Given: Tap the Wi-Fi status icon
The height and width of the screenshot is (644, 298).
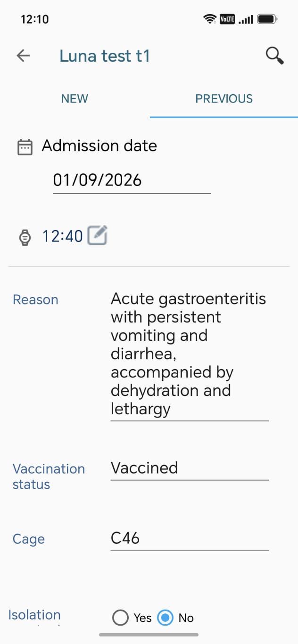Looking at the screenshot, I should click(x=210, y=19).
